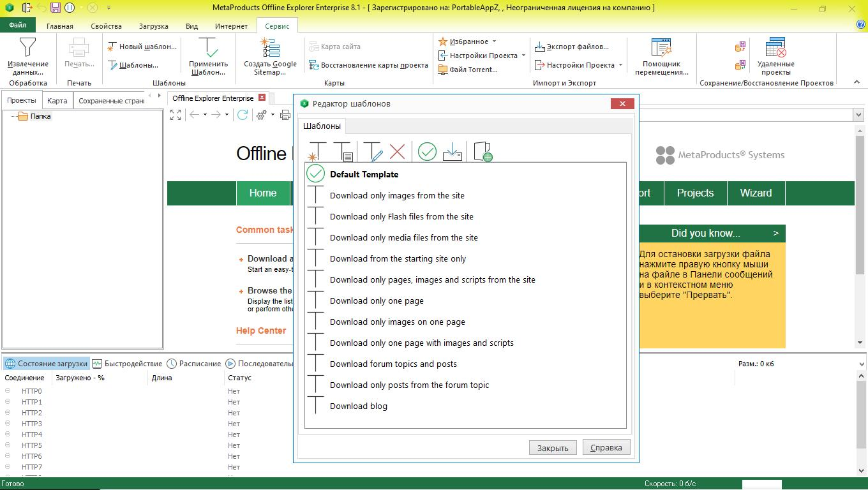Click Projects on the web page
The height and width of the screenshot is (490, 868).
pyautogui.click(x=695, y=193)
